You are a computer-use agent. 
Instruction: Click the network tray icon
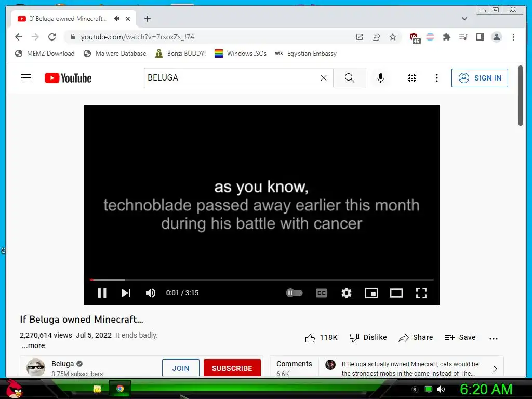coord(429,389)
